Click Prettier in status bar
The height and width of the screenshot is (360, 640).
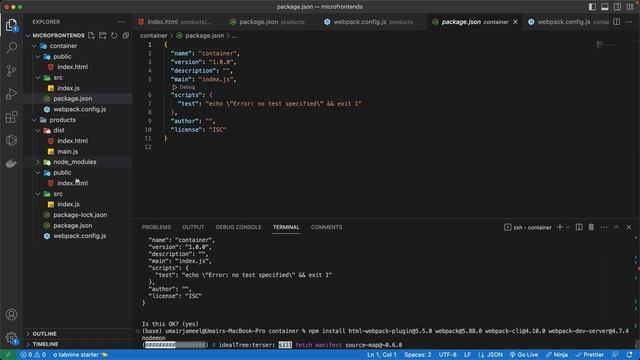589,355
